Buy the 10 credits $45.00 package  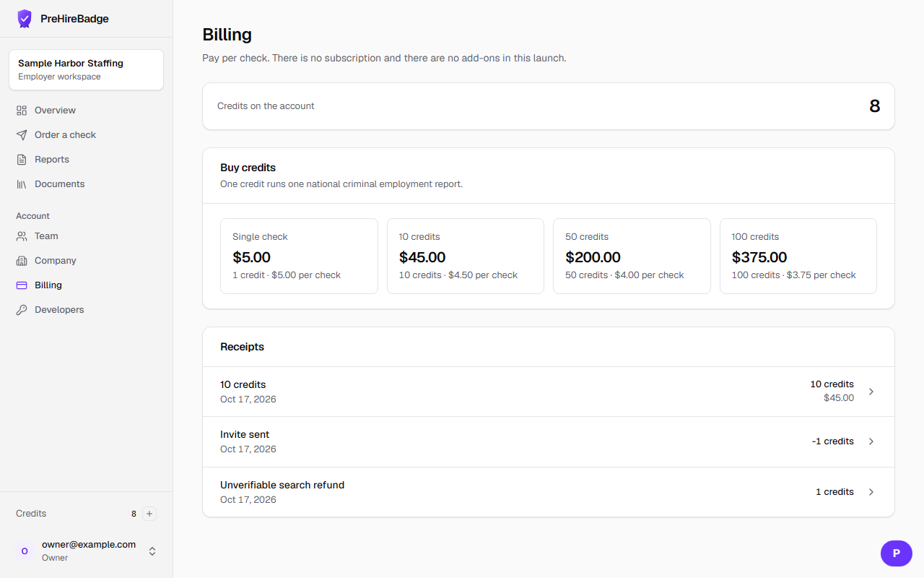(x=466, y=256)
